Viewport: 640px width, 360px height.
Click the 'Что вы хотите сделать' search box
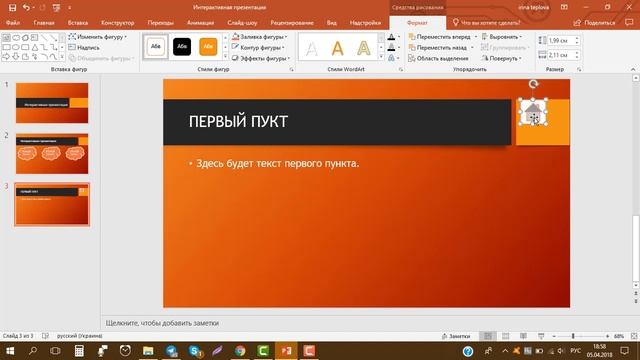(486, 23)
